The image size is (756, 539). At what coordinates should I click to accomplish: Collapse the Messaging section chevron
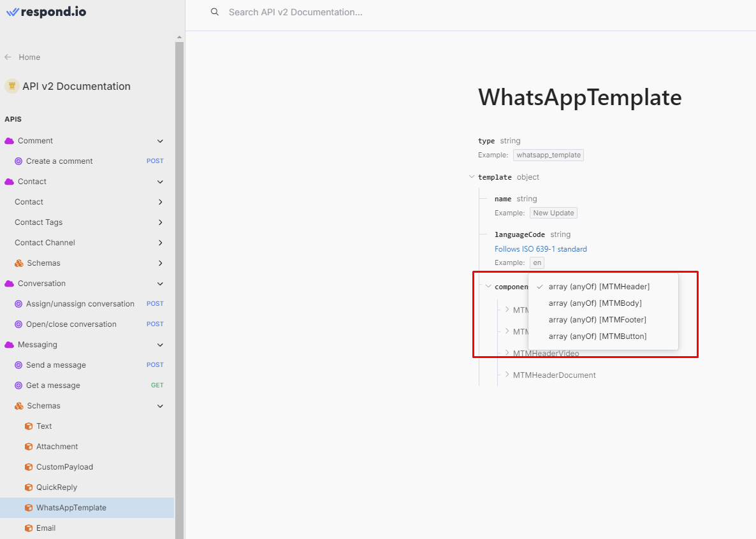tap(160, 345)
